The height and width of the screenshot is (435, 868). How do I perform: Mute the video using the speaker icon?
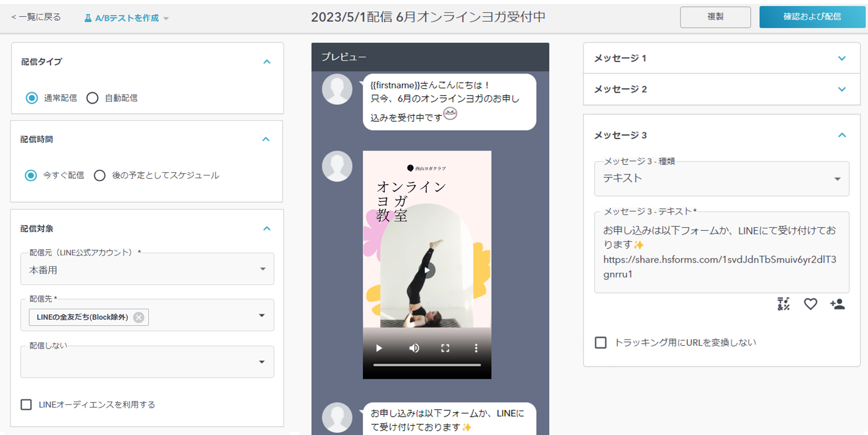pyautogui.click(x=414, y=348)
